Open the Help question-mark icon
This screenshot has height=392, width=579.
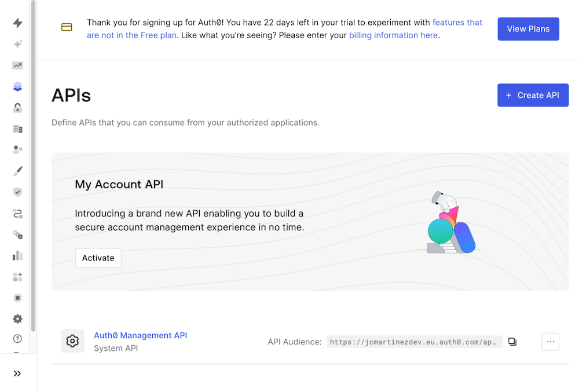tap(17, 339)
